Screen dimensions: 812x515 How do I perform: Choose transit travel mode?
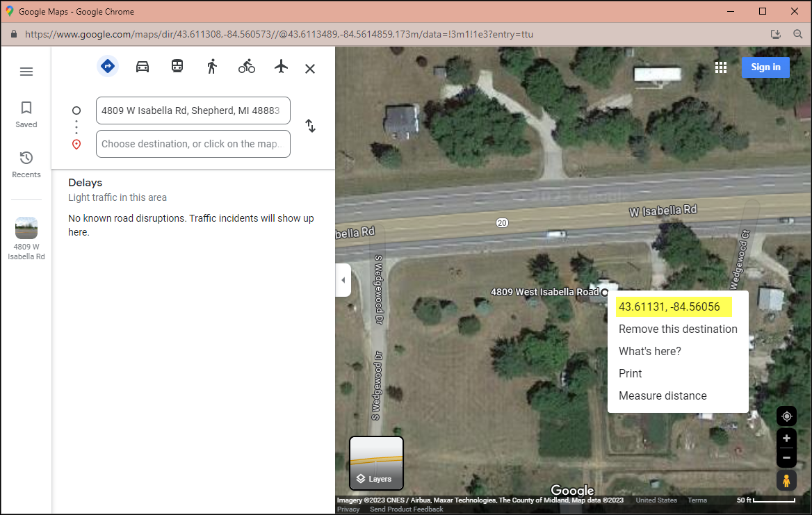coord(177,66)
